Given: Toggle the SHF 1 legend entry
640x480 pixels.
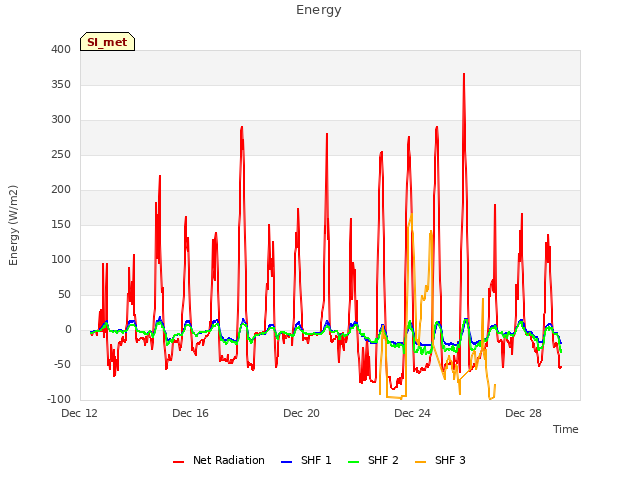Looking at the screenshot, I should point(306,460).
